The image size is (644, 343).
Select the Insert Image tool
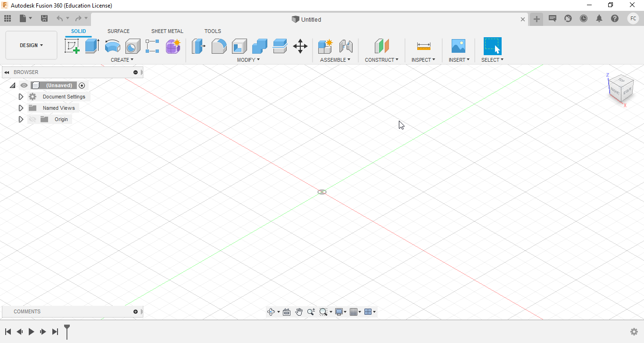[458, 46]
